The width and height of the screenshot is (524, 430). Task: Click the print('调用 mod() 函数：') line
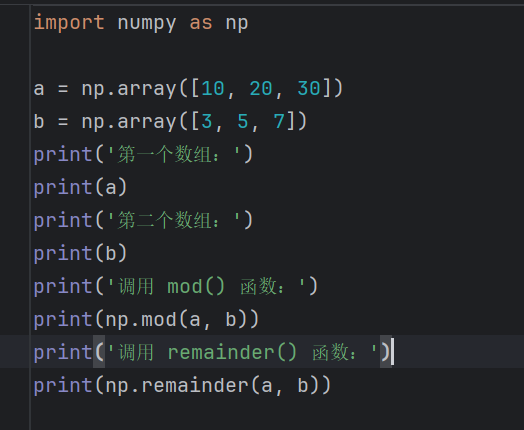click(x=175, y=286)
